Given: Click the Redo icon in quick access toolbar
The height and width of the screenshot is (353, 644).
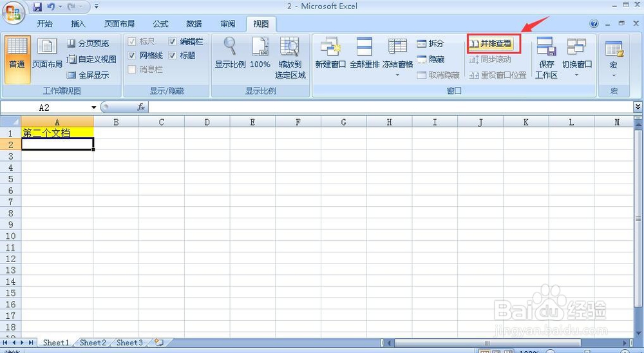Looking at the screenshot, I should tap(71, 6).
